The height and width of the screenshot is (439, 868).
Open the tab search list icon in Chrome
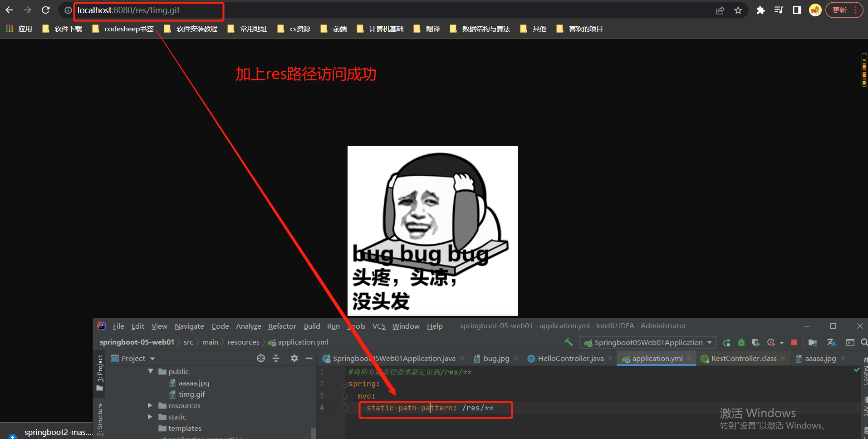pos(779,10)
